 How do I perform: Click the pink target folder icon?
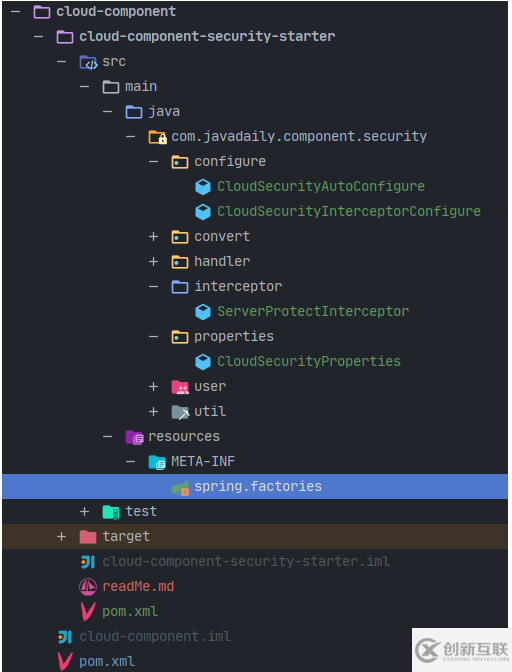pos(88,537)
